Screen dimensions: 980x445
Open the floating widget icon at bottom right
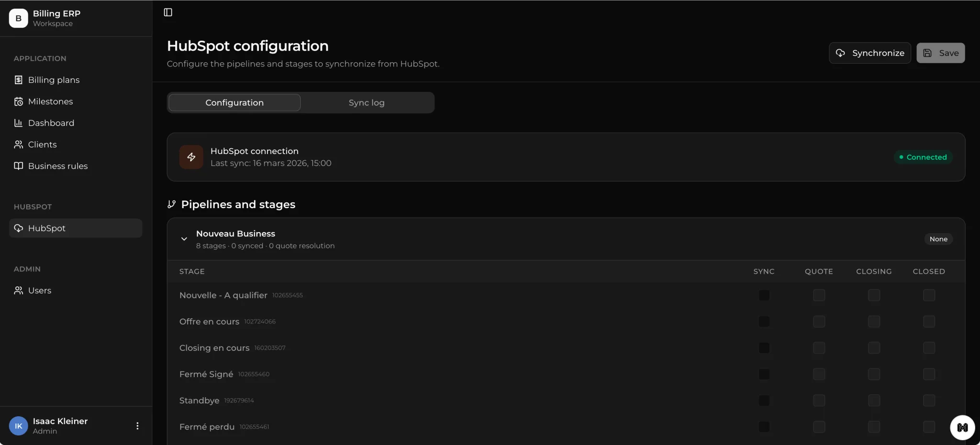(962, 427)
